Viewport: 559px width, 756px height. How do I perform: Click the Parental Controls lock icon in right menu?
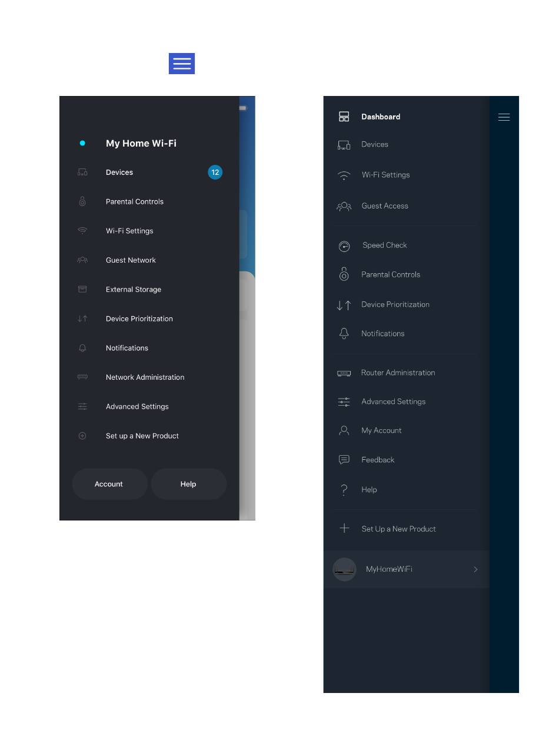click(344, 274)
